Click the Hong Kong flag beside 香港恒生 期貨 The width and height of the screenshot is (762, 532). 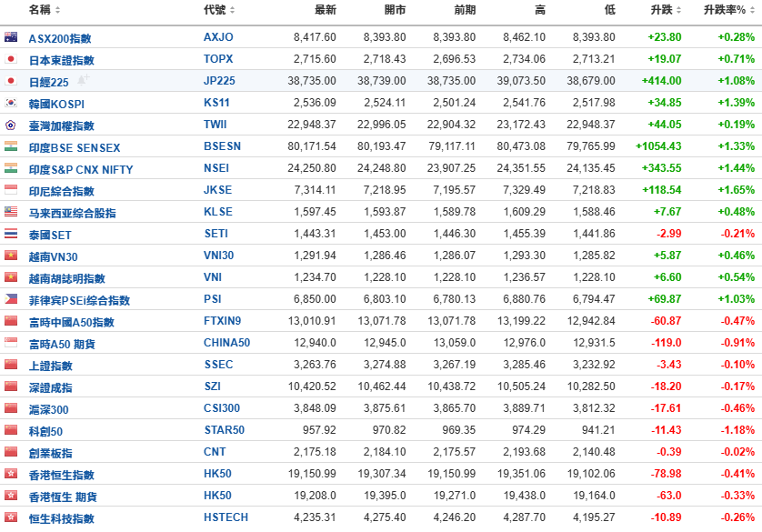[x=11, y=495]
